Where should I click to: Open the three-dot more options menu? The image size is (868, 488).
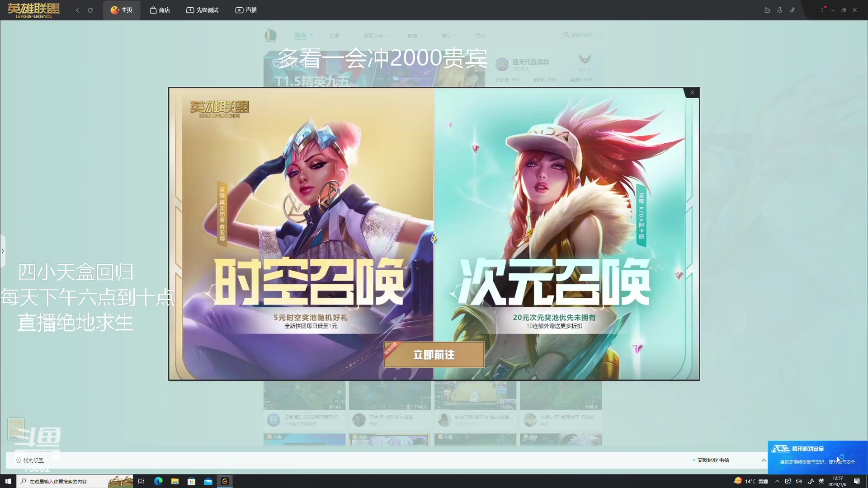pyautogui.click(x=822, y=10)
